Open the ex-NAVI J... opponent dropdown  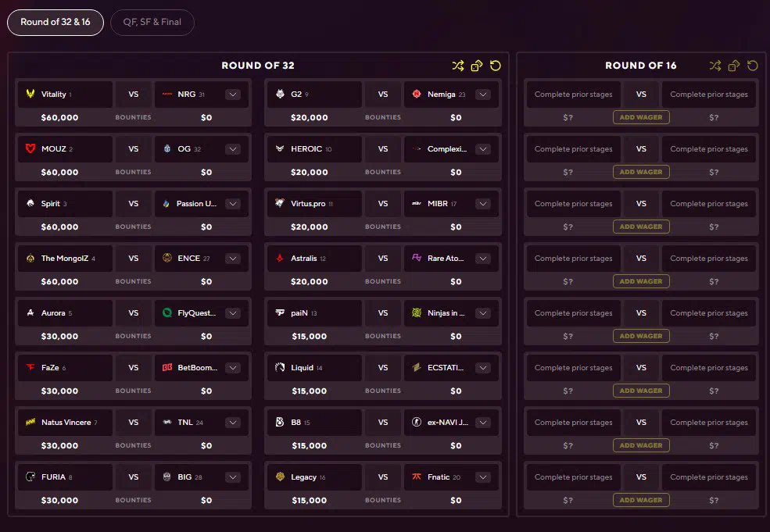(x=483, y=423)
